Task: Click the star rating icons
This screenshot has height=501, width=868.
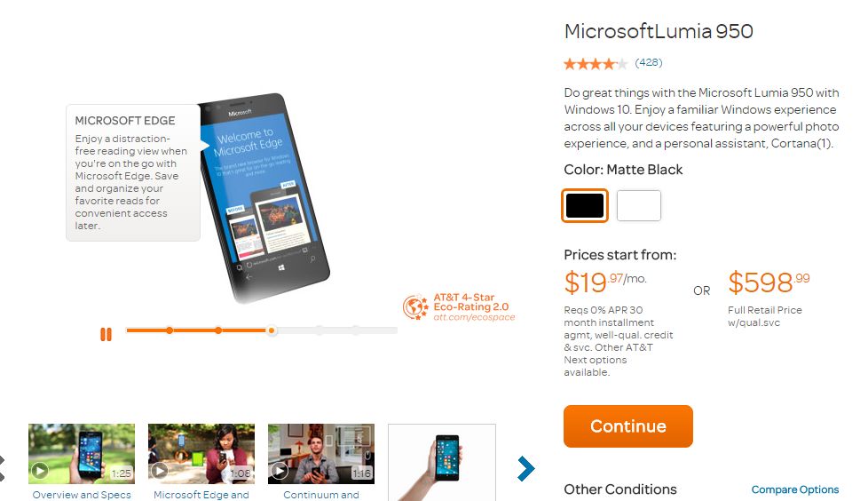Action: (x=596, y=64)
